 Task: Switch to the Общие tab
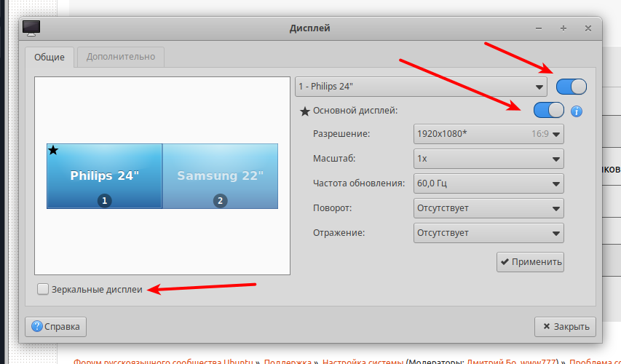pos(49,57)
